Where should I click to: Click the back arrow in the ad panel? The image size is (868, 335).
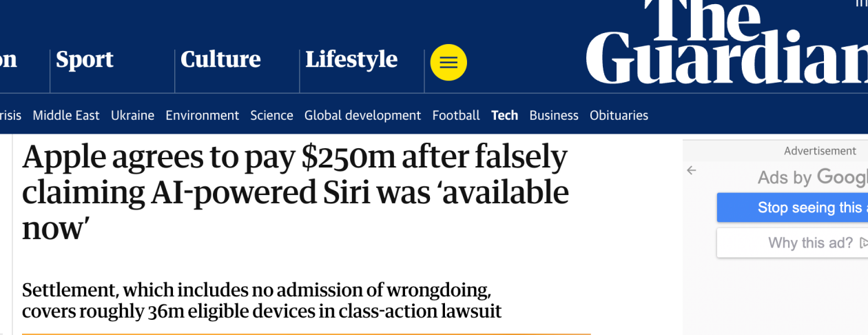point(692,170)
